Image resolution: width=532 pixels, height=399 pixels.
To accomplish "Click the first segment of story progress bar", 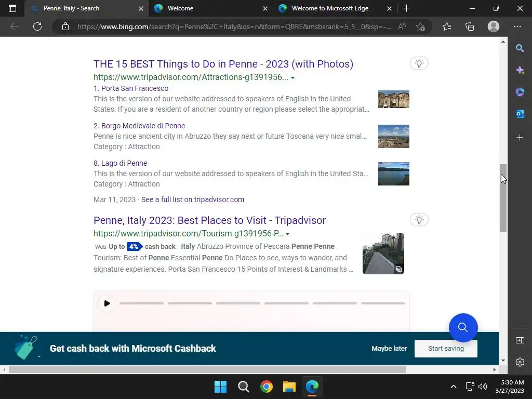I will (141, 303).
